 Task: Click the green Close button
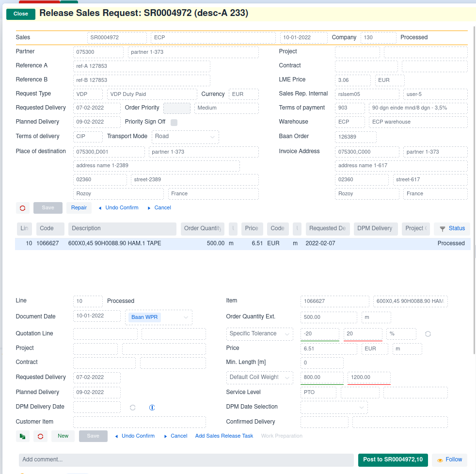21,14
